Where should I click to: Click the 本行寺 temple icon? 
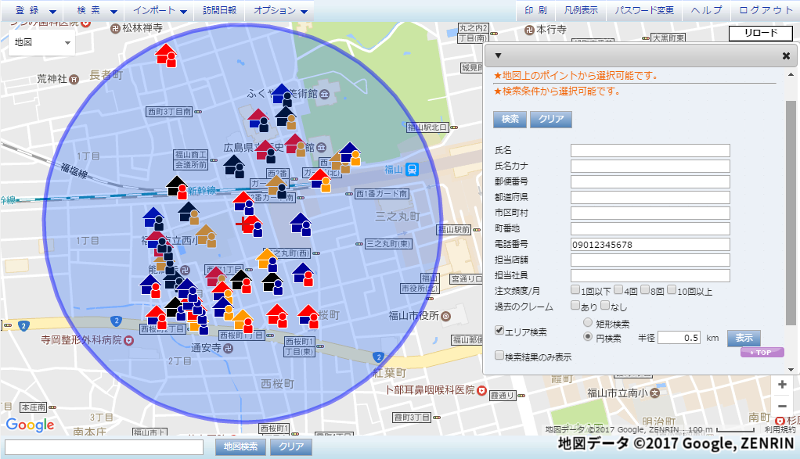(530, 30)
